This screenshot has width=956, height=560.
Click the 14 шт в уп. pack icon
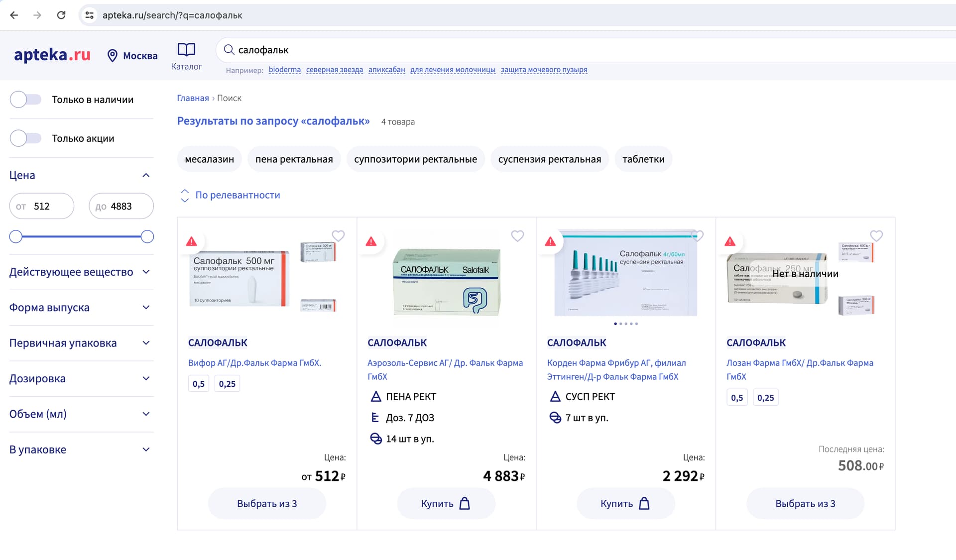tap(376, 439)
